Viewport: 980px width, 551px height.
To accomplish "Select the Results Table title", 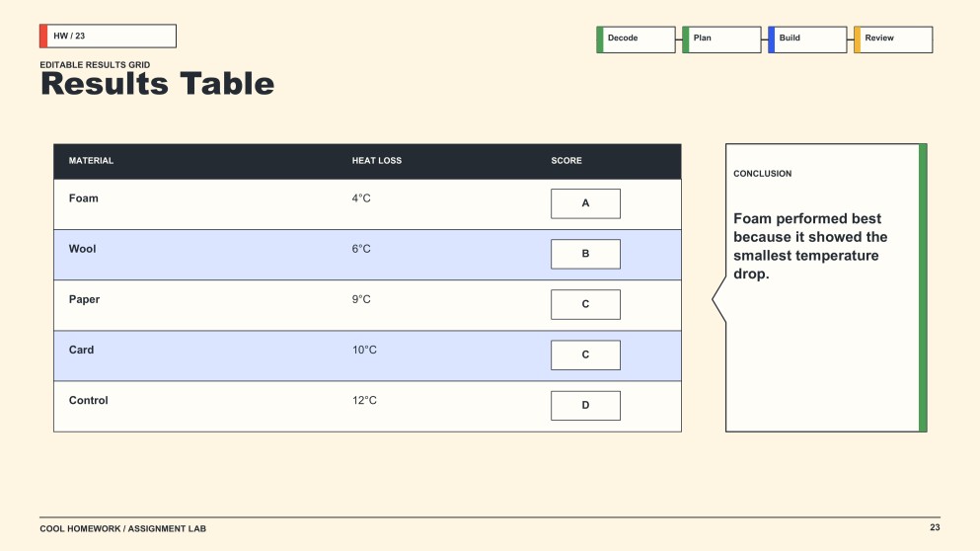I will 158,84.
